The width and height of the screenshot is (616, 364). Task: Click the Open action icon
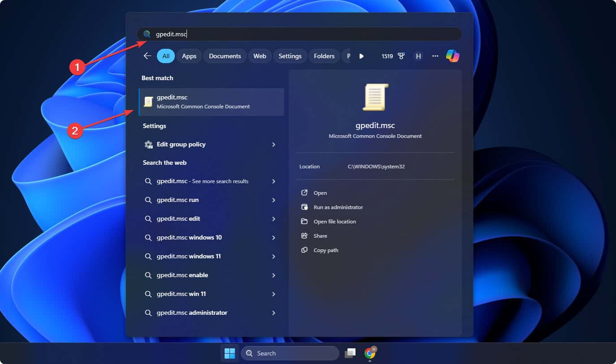click(304, 193)
